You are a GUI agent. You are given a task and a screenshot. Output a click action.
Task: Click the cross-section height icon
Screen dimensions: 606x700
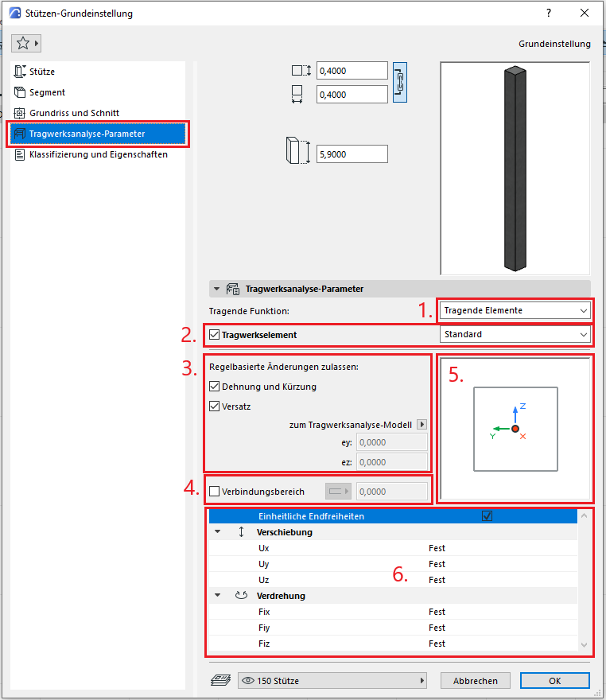pyautogui.click(x=301, y=71)
